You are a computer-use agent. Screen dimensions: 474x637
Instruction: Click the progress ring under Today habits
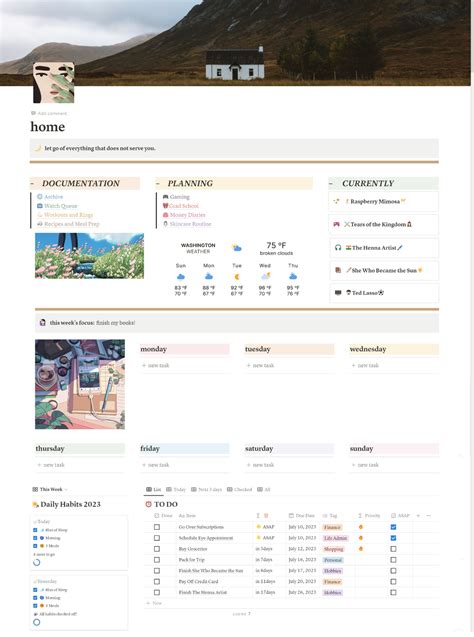(x=37, y=563)
